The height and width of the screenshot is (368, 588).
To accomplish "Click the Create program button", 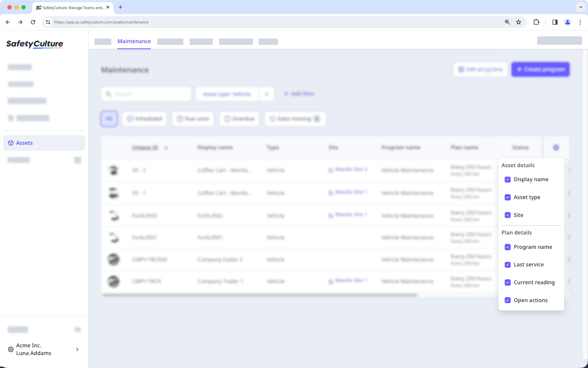I will [540, 69].
